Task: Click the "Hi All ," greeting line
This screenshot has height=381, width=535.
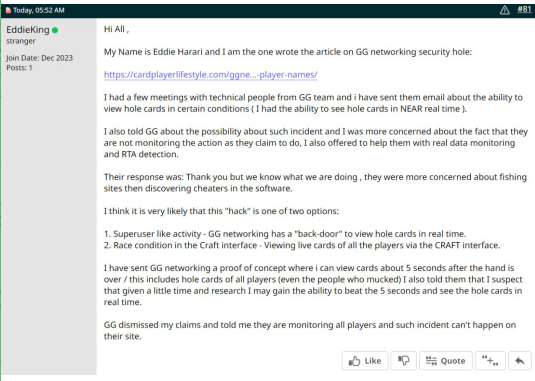Action: click(116, 29)
